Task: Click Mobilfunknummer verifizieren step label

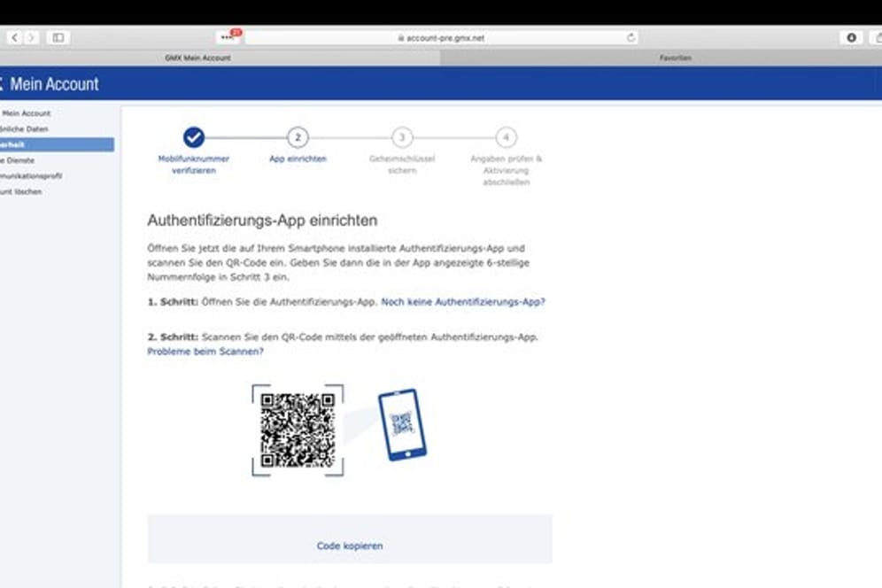Action: 194,165
